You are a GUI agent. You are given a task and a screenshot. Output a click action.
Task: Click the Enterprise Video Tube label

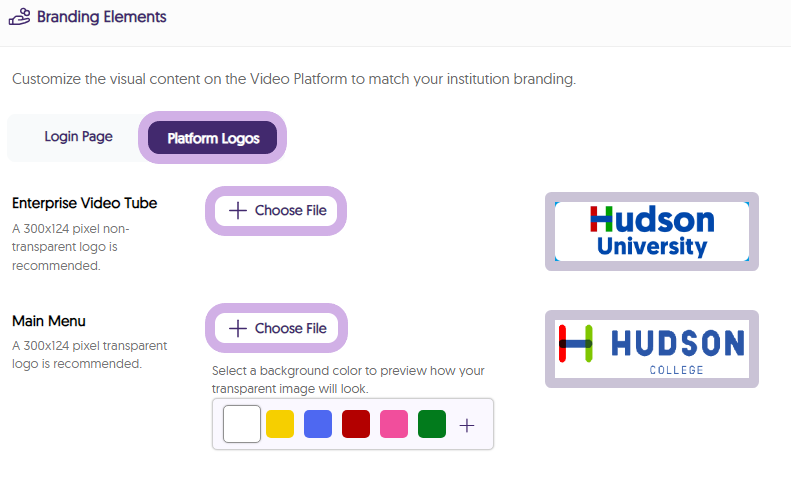[x=84, y=203]
